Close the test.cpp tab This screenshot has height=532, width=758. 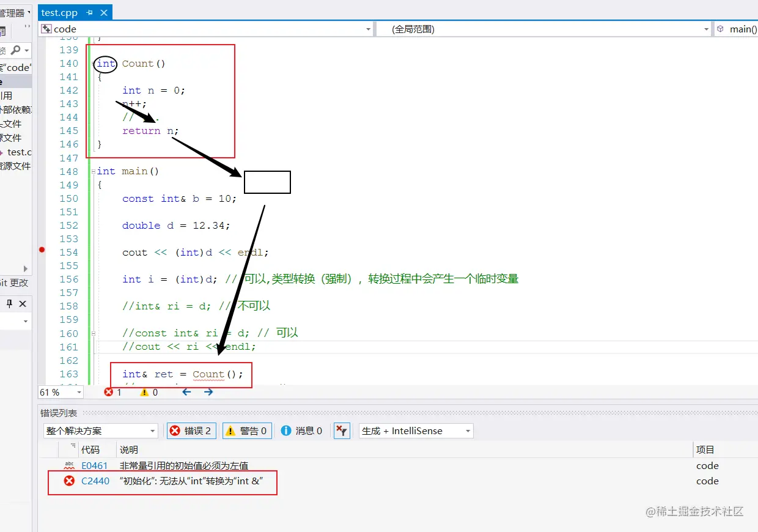coord(104,12)
